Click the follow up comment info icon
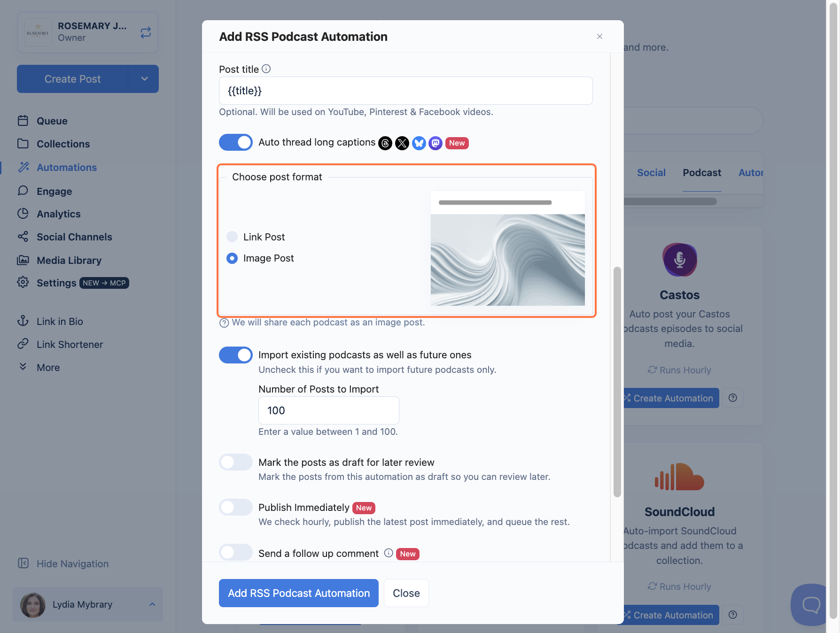Viewport: 840px width, 633px height. pos(389,553)
